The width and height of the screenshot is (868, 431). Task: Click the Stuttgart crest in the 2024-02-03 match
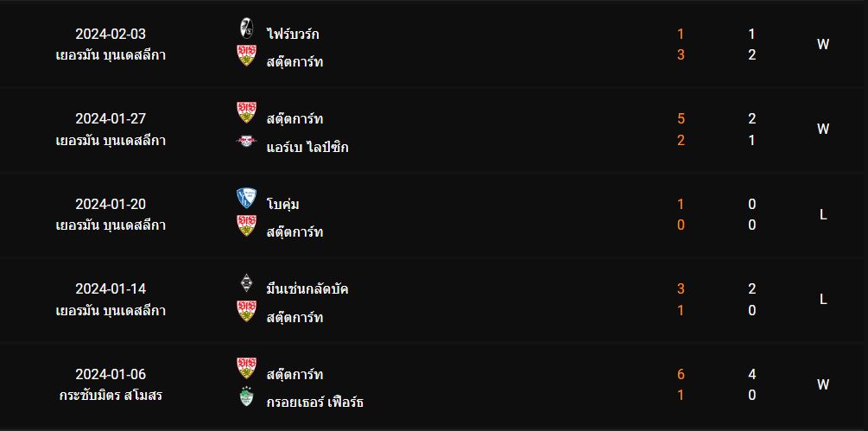(246, 55)
